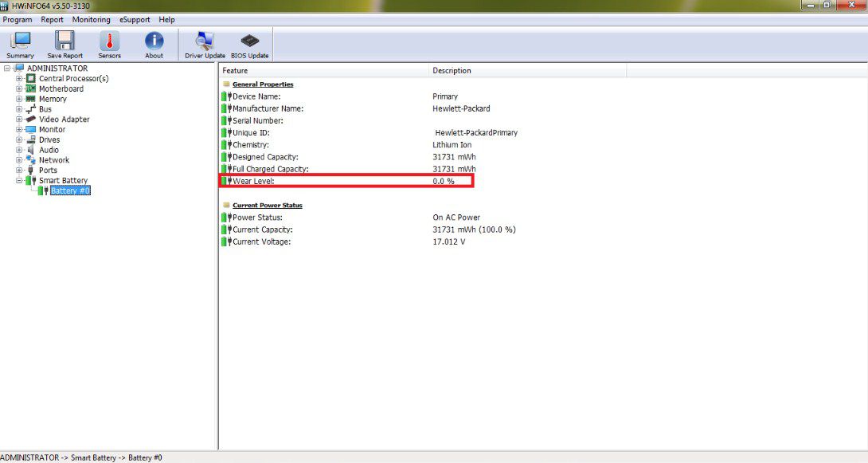Open the Program menu
Image resolution: width=868 pixels, height=463 pixels.
point(18,19)
